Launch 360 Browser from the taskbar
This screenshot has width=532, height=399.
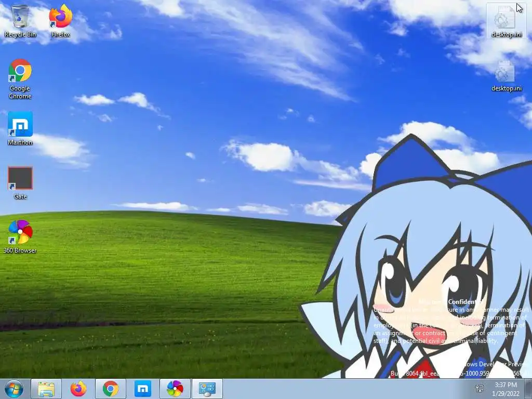pyautogui.click(x=175, y=389)
